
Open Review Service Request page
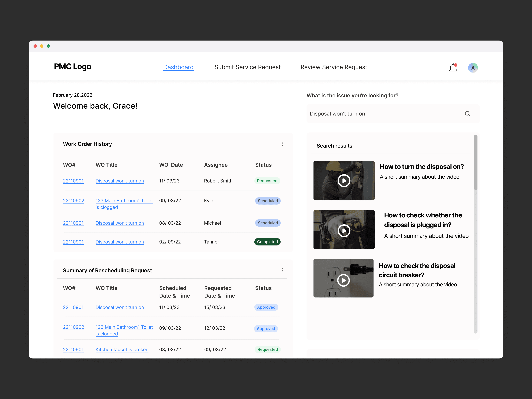(x=334, y=67)
